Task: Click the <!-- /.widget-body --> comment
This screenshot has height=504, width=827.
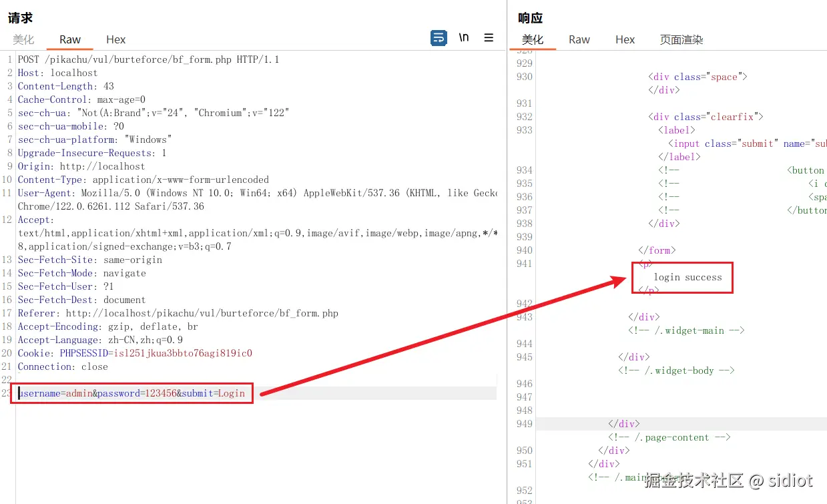Action: tap(676, 370)
